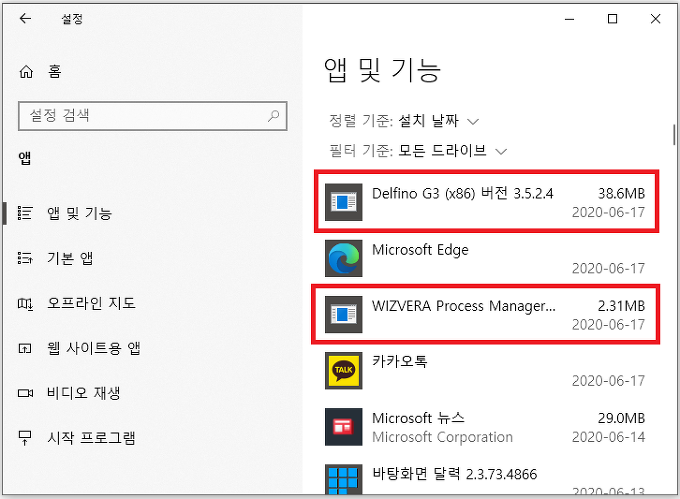
Task: Go back with the arrow icon
Action: [25, 18]
